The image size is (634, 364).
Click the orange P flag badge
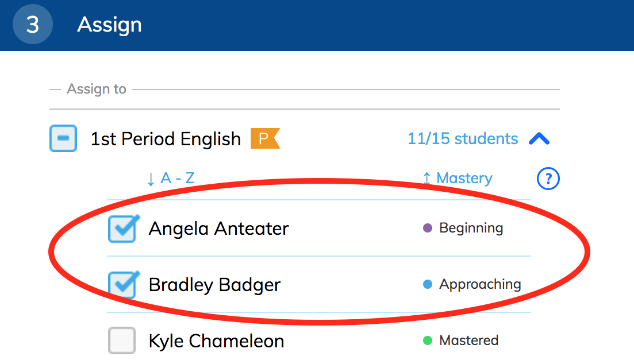click(x=265, y=138)
